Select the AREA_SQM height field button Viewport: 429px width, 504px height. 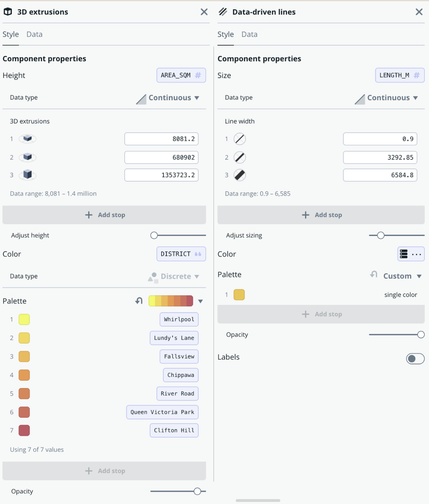tap(181, 76)
